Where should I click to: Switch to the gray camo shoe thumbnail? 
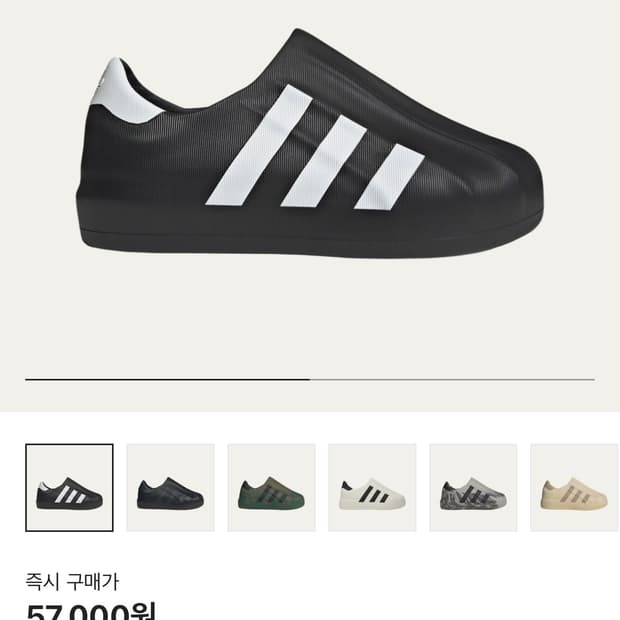473,488
